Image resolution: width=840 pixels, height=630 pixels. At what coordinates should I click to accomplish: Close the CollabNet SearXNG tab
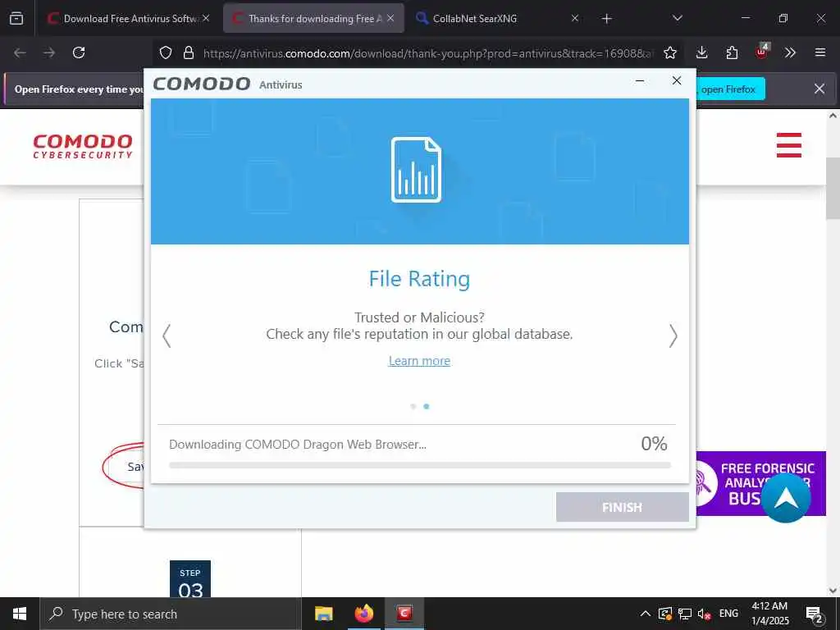tap(575, 18)
